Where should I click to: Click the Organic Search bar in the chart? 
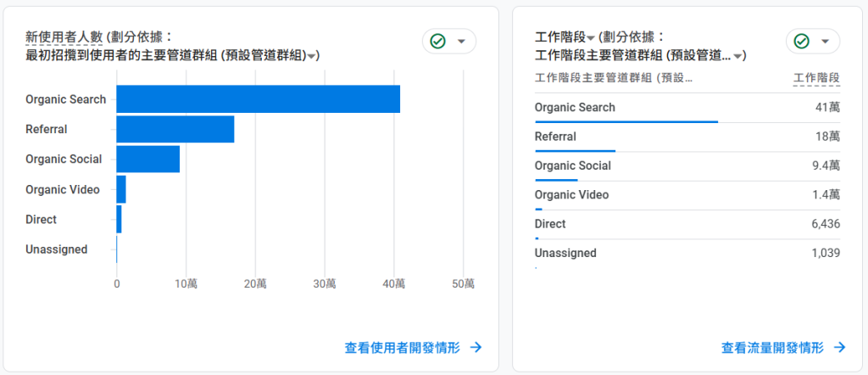click(258, 99)
